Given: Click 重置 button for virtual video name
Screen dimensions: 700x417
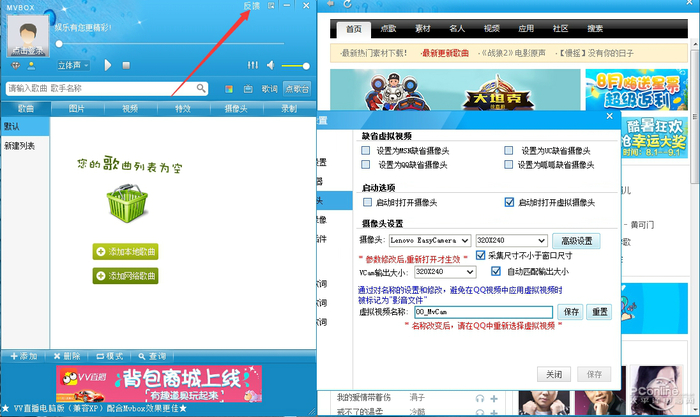Looking at the screenshot, I should (599, 312).
